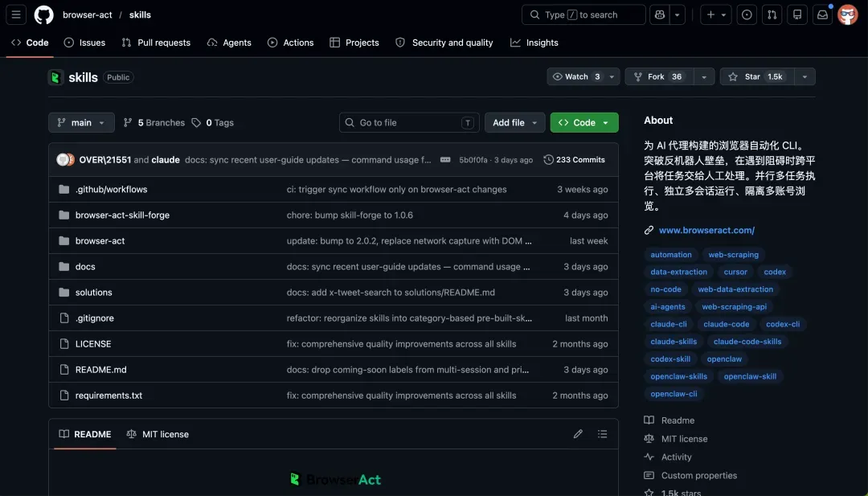Open the Pull requests shortcut icon in header
This screenshot has width=868, height=496.
(772, 15)
